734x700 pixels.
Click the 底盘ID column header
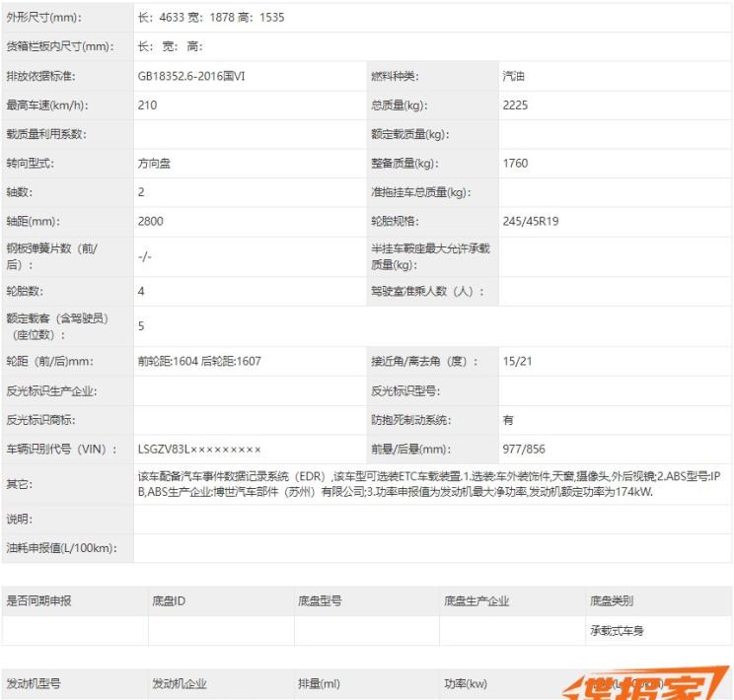click(x=169, y=600)
